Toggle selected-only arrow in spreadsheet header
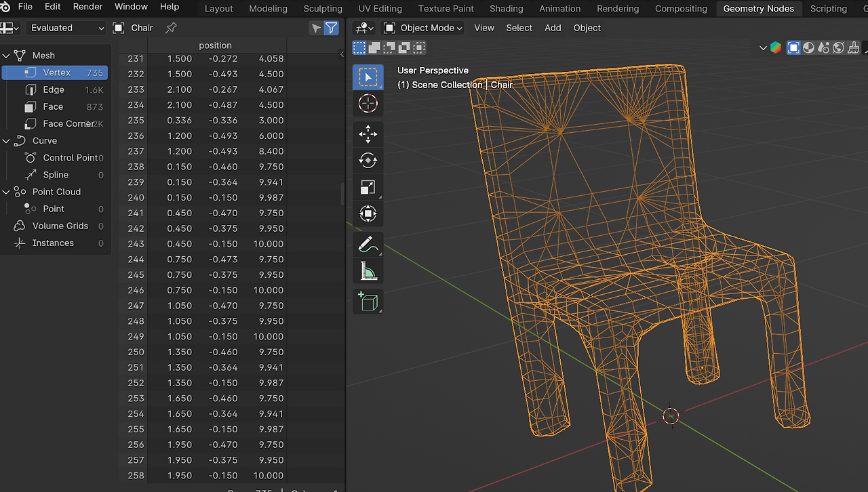This screenshot has width=868, height=492. tap(315, 28)
